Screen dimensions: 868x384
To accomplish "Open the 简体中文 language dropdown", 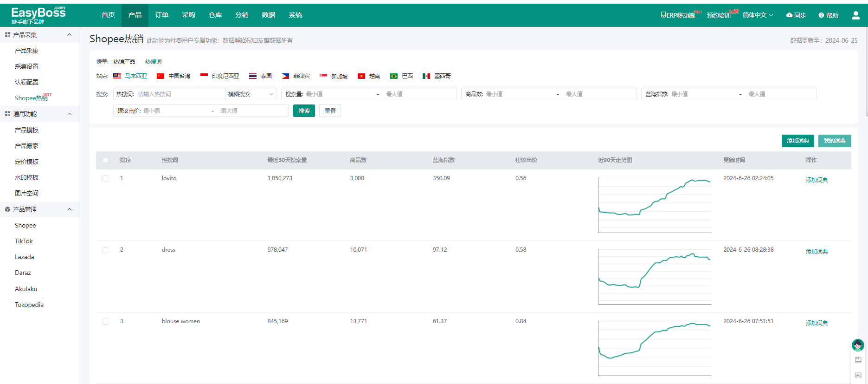I will (758, 15).
